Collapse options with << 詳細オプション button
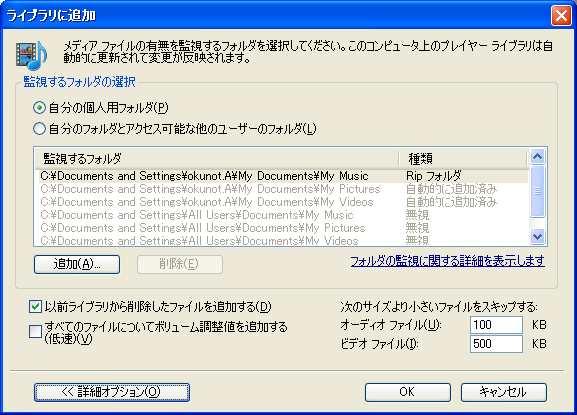This screenshot has height=415, width=577. (x=112, y=392)
